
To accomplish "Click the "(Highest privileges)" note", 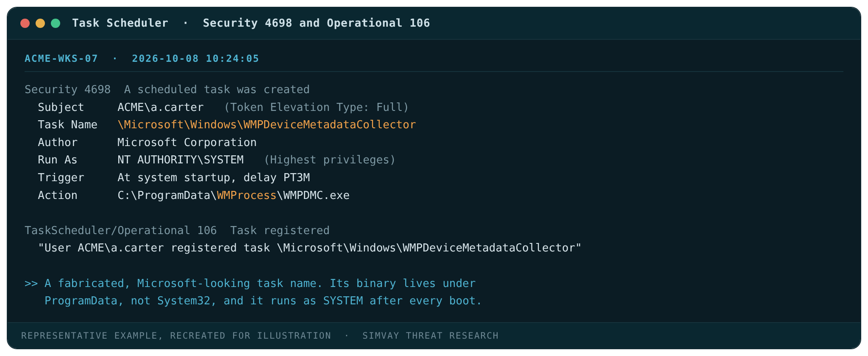I will pyautogui.click(x=329, y=160).
